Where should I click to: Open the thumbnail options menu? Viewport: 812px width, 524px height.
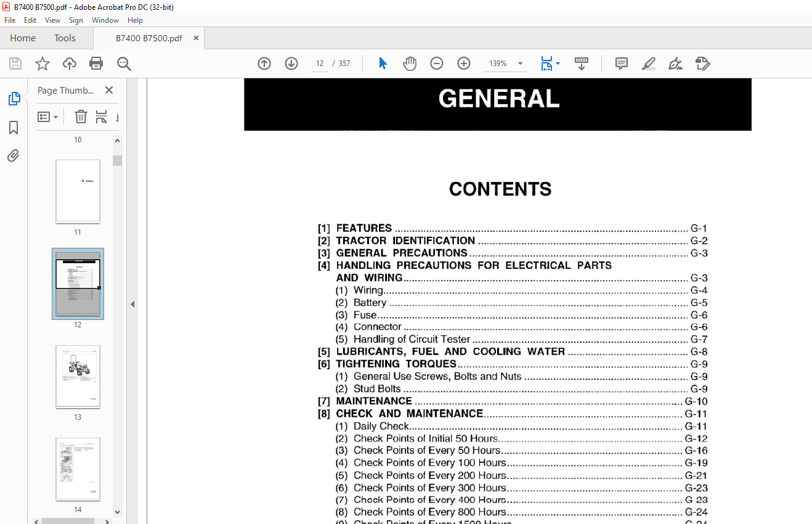pos(48,117)
